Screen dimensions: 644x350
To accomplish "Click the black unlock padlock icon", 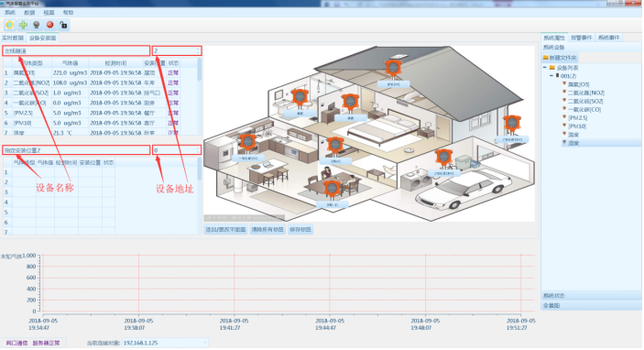I will tap(63, 25).
